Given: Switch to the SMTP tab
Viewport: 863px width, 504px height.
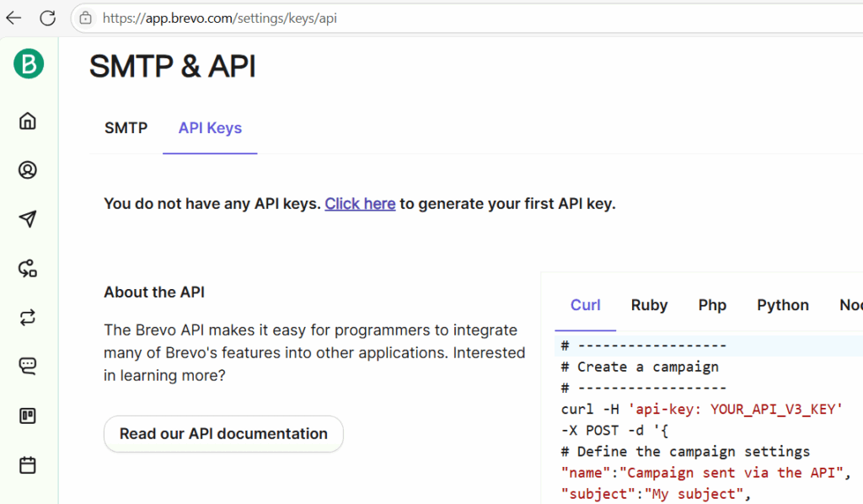Looking at the screenshot, I should [x=126, y=128].
